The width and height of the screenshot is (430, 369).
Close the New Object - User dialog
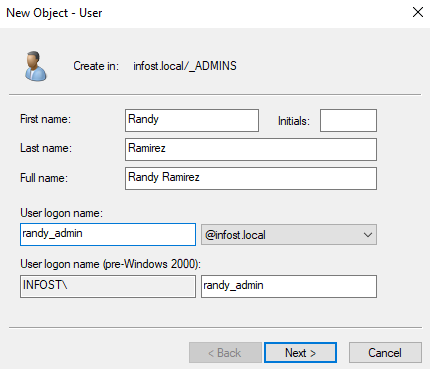tap(418, 12)
